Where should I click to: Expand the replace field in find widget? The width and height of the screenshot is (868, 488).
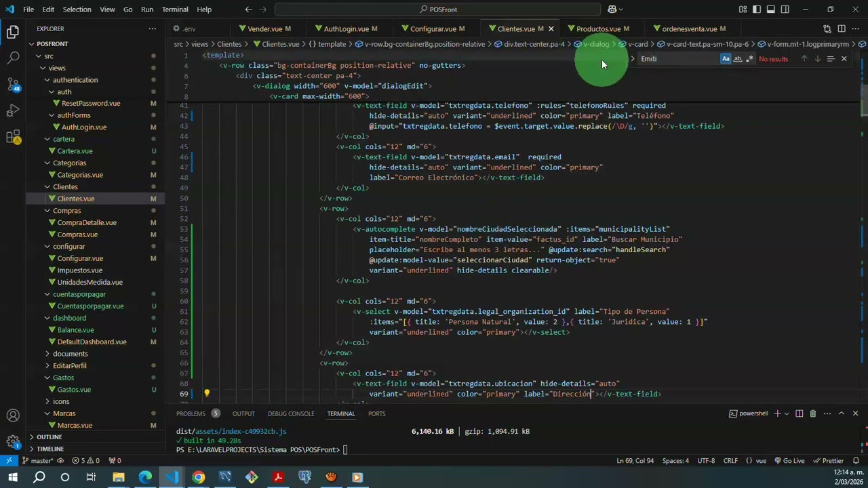[633, 59]
